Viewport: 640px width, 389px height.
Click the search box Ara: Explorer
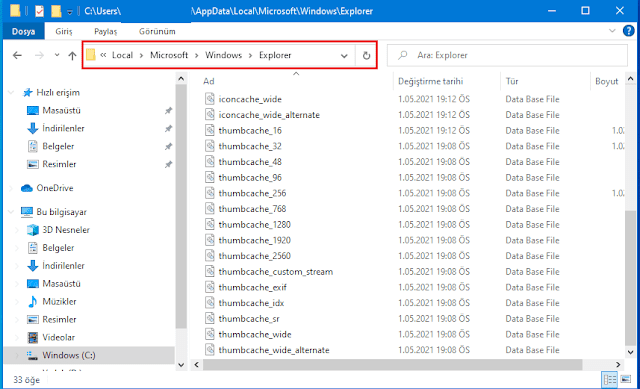tap(507, 55)
